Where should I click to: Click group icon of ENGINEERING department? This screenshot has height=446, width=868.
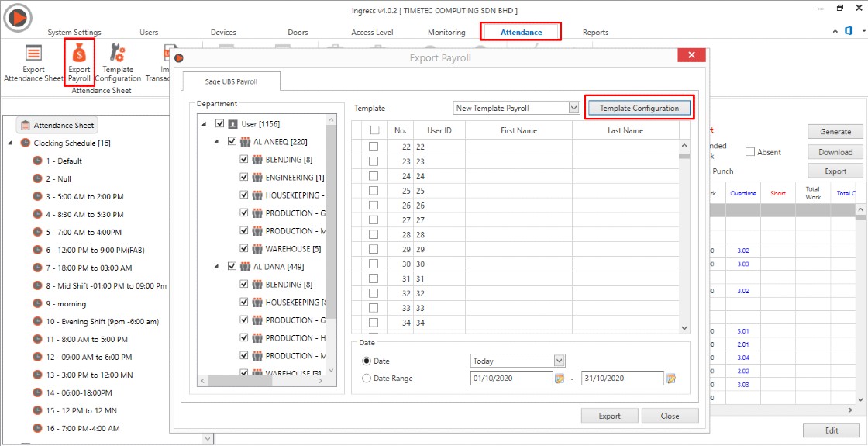click(257, 178)
